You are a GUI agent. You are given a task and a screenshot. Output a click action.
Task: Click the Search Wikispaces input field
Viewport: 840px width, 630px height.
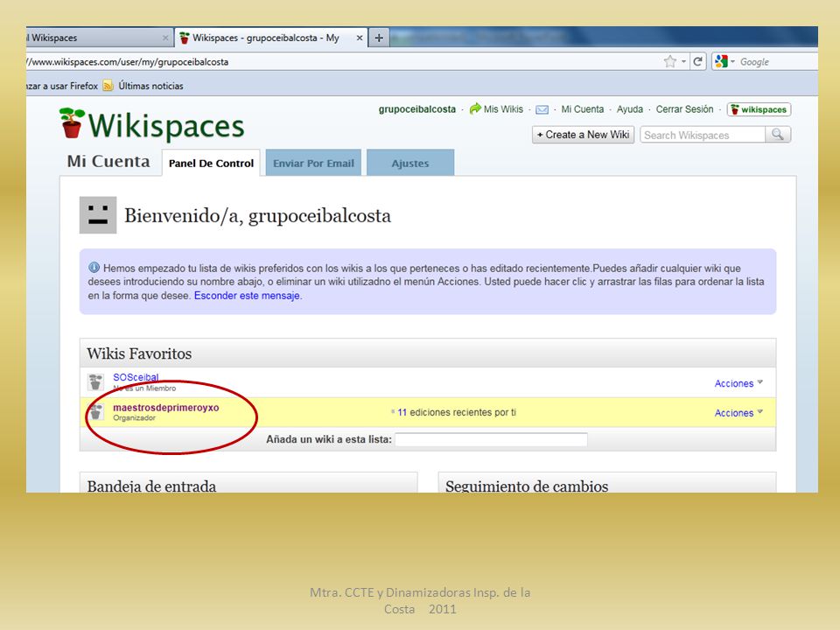point(703,135)
